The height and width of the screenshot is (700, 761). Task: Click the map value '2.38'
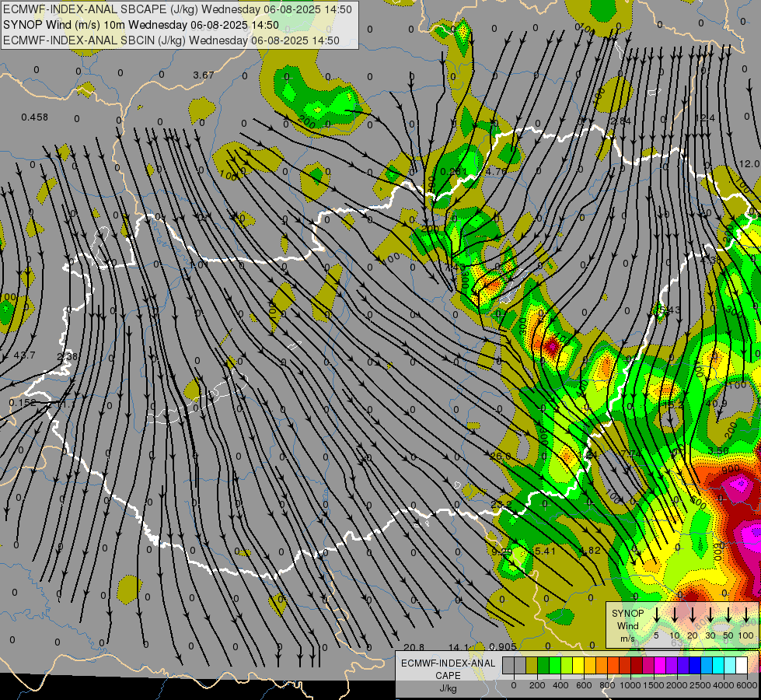click(67, 356)
